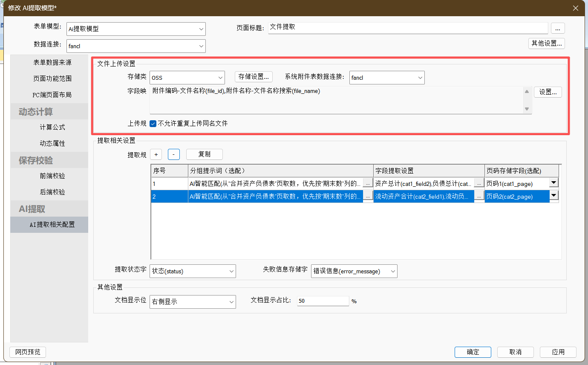Expand the 表单模型 dropdown
Screen dimensions: 588x365
tap(201, 29)
